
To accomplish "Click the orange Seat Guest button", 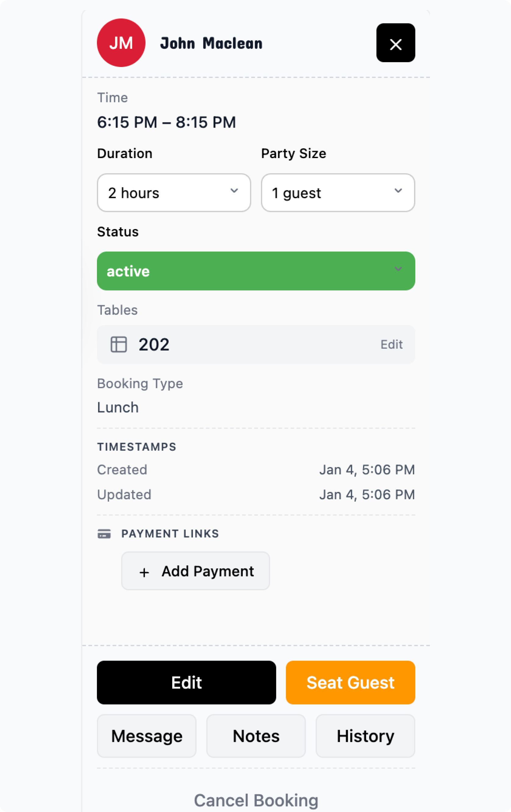I will [x=350, y=683].
